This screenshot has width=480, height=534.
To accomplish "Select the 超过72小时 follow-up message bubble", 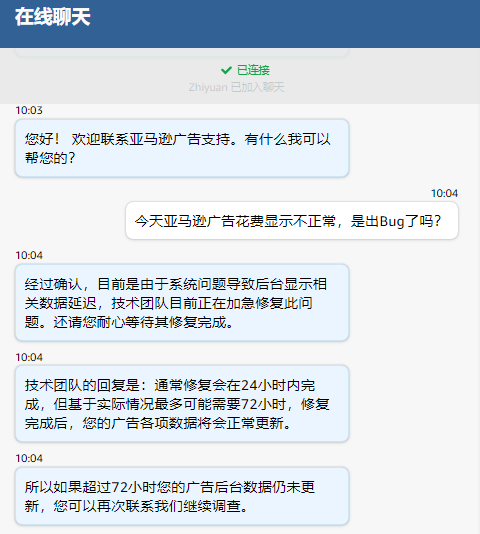I will (x=182, y=496).
